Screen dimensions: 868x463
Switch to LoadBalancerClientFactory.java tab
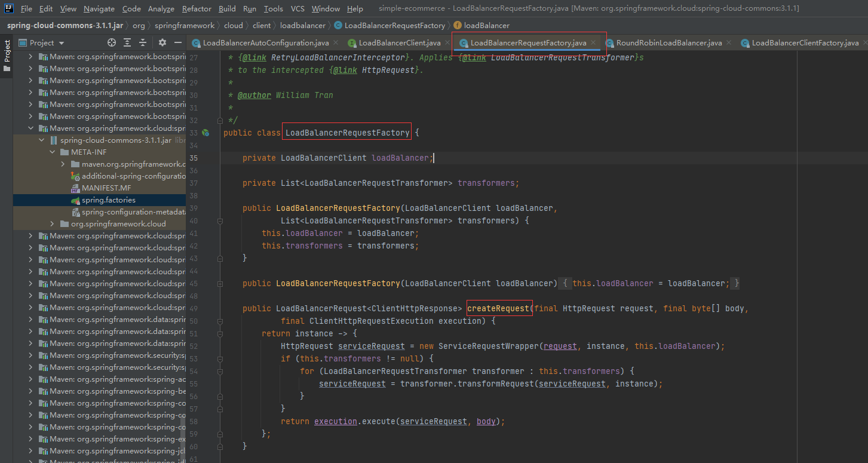[804, 43]
